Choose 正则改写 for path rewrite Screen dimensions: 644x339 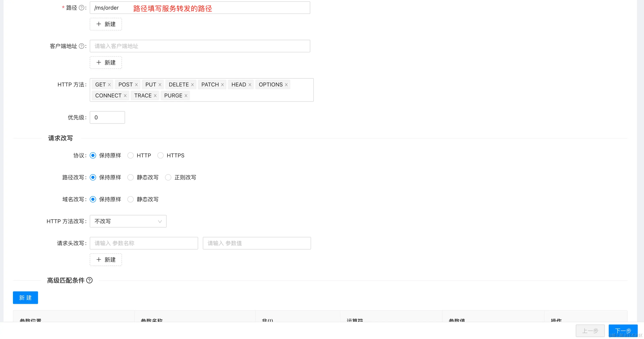(x=168, y=178)
